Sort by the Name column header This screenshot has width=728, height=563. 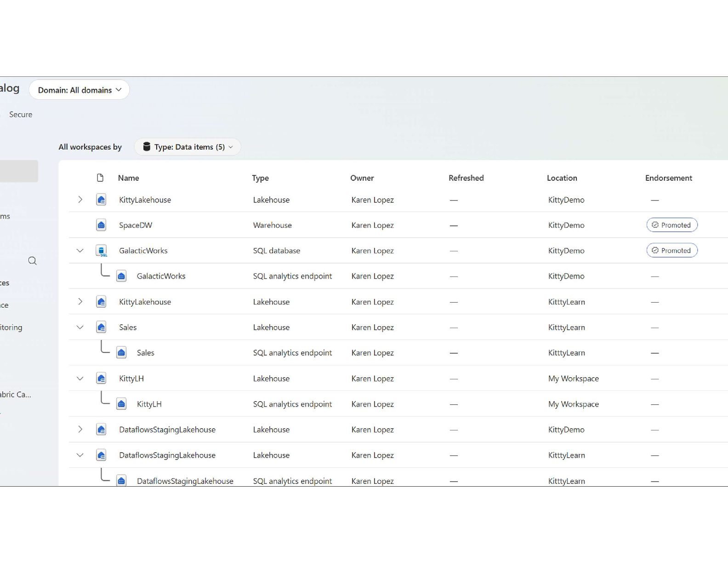tap(128, 178)
